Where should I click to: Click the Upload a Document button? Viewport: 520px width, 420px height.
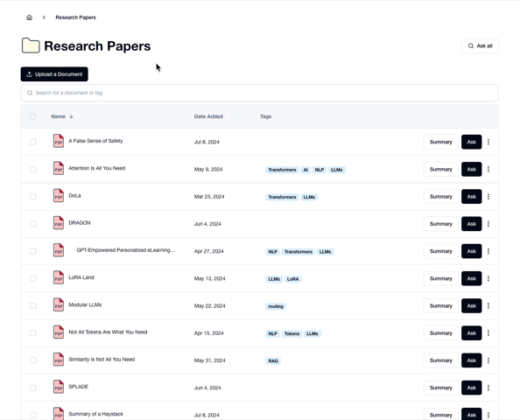[x=54, y=74]
